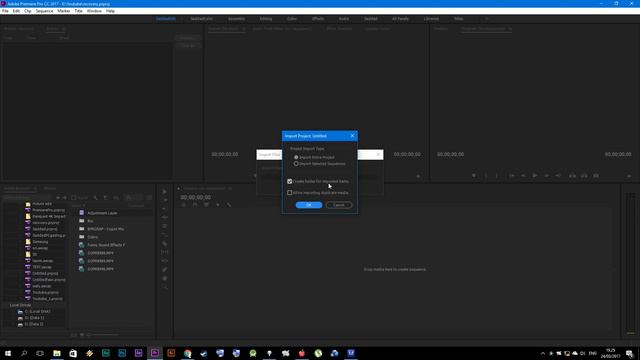Click the timeline timecode 00;00;00;00 field
The width and height of the screenshot is (640, 360).
196,197
